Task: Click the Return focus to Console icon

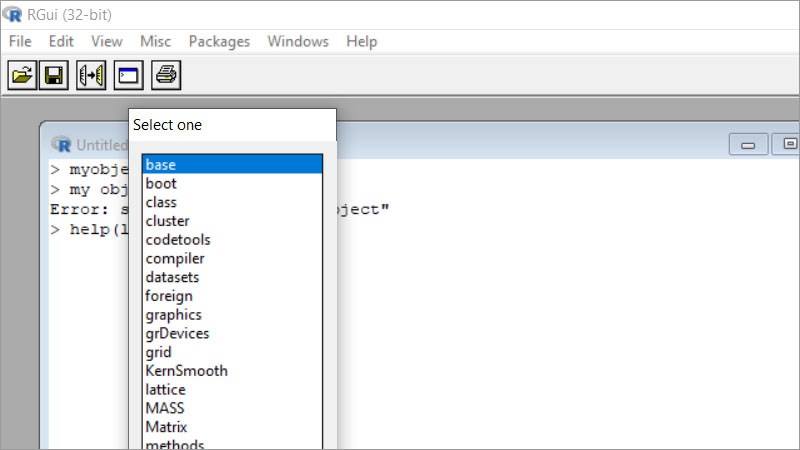Action: 129,76
